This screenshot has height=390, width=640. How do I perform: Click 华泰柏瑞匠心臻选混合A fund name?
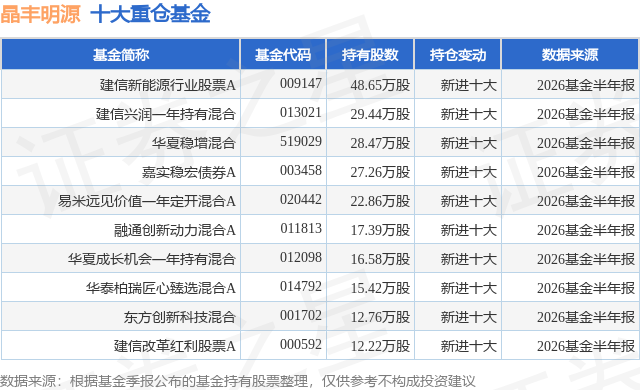(161, 288)
